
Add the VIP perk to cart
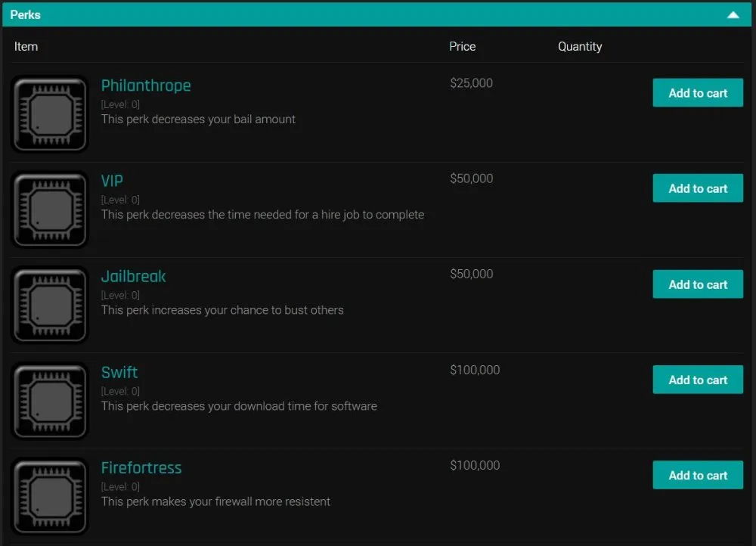pos(697,188)
